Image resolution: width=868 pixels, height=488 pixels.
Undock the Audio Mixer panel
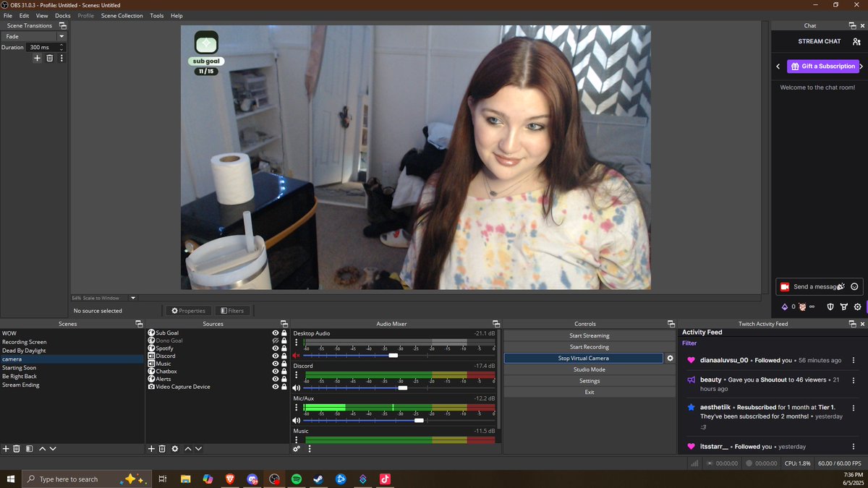point(495,324)
